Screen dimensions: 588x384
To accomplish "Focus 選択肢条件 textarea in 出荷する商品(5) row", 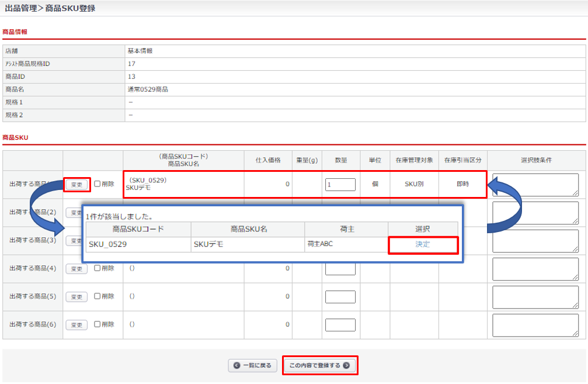I will (x=535, y=297).
